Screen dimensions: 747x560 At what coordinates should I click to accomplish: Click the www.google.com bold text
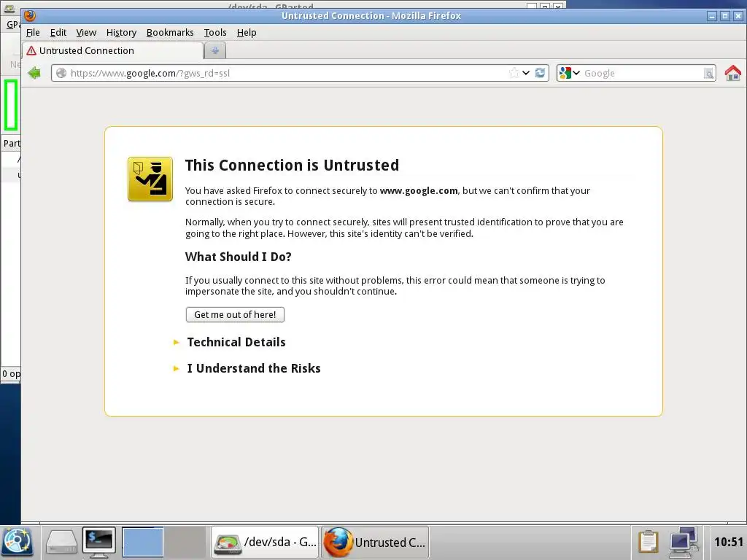coord(419,190)
